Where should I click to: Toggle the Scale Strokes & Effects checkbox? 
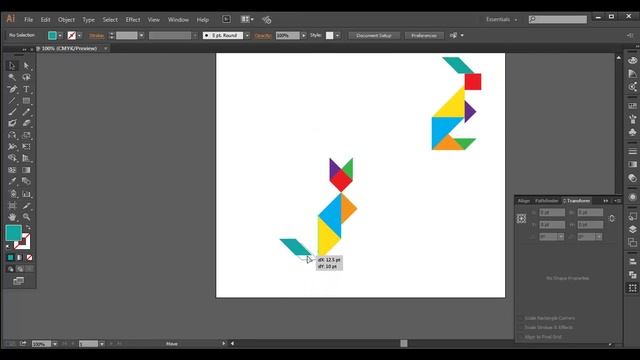click(520, 327)
